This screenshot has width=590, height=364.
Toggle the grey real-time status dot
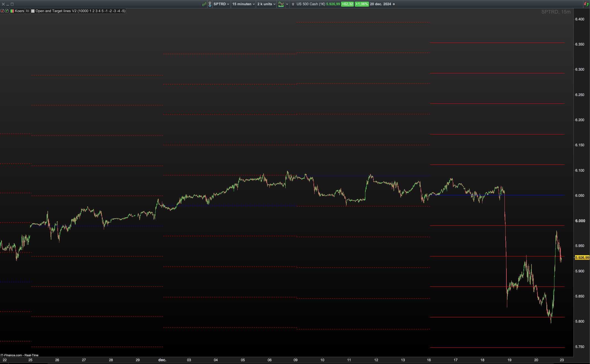pyautogui.click(x=394, y=4)
